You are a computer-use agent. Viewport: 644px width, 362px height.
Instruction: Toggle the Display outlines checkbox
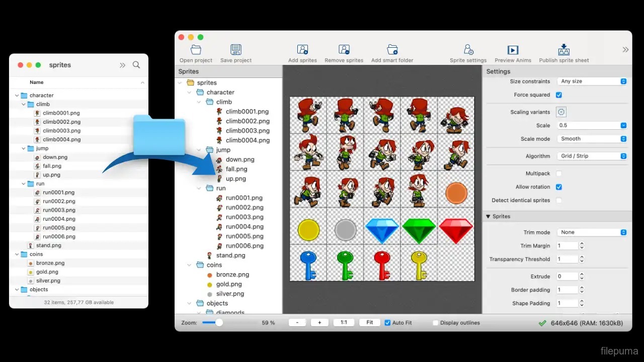tap(436, 323)
